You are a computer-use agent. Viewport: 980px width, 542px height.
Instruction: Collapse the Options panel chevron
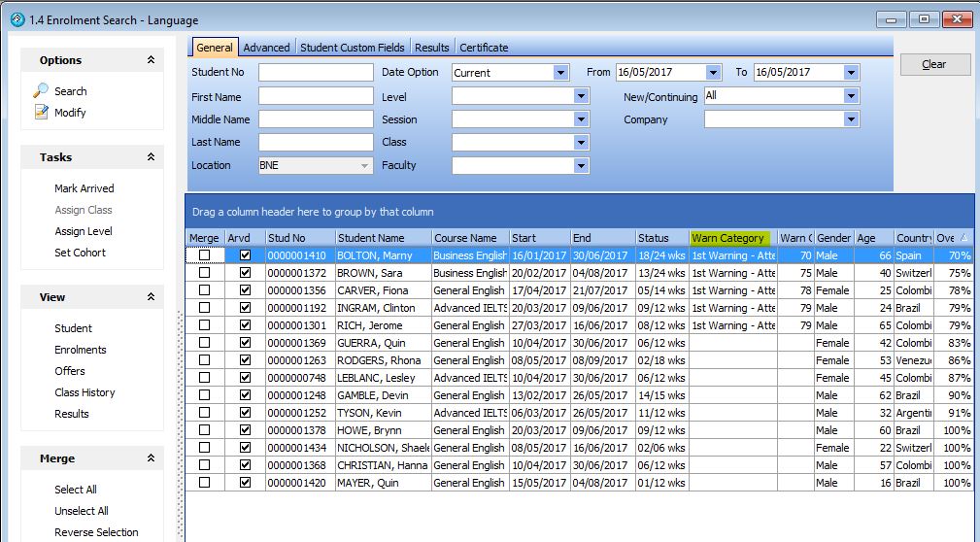[151, 60]
